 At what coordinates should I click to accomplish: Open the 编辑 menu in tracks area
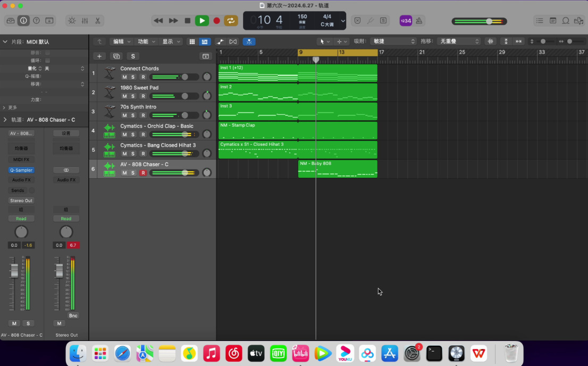pyautogui.click(x=121, y=41)
